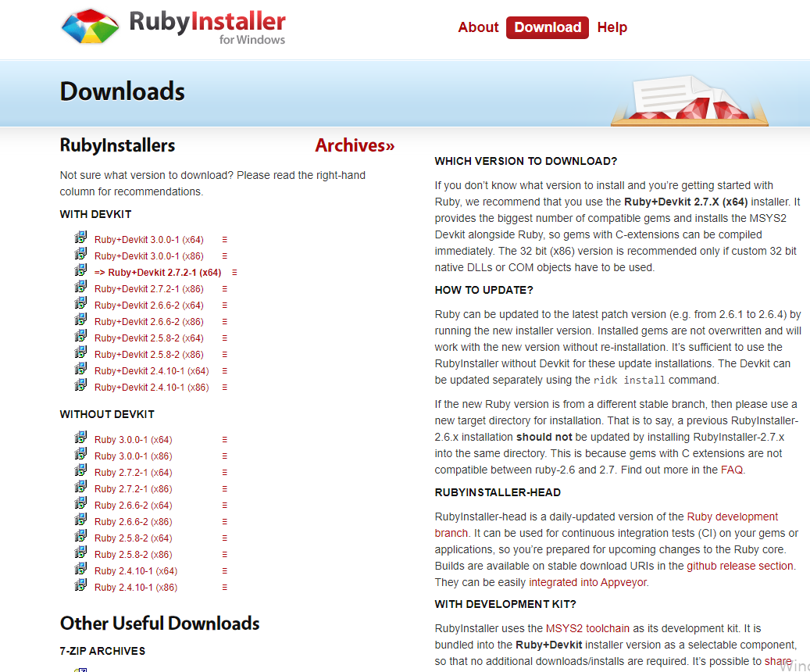The height and width of the screenshot is (672, 810).
Task: Click installer icon beside Ruby+Devkit 2.5.8-2 (x64)
Action: pos(80,336)
